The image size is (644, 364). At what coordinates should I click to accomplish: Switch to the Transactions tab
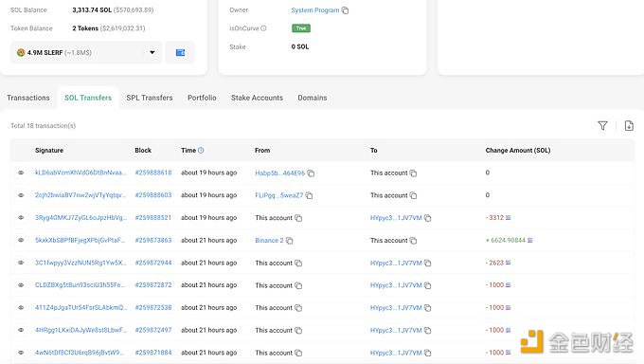click(28, 98)
